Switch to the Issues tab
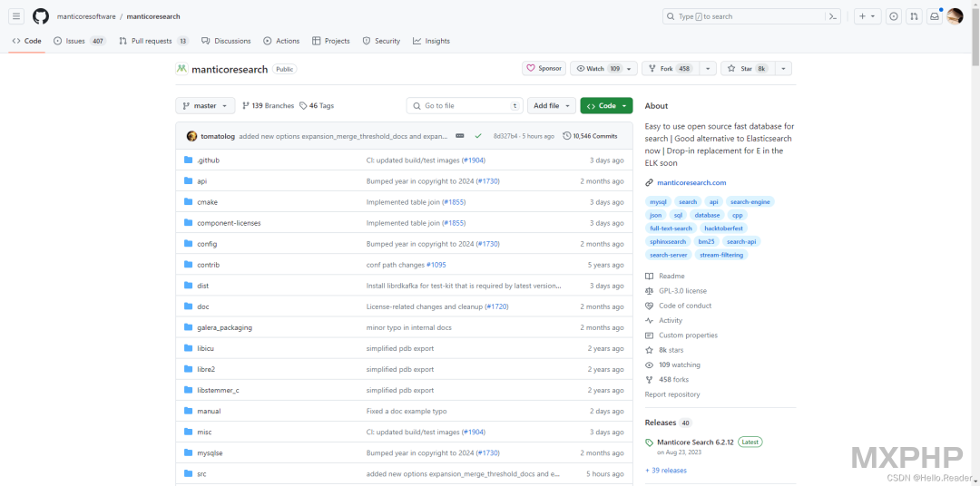The image size is (980, 486). (x=80, y=41)
